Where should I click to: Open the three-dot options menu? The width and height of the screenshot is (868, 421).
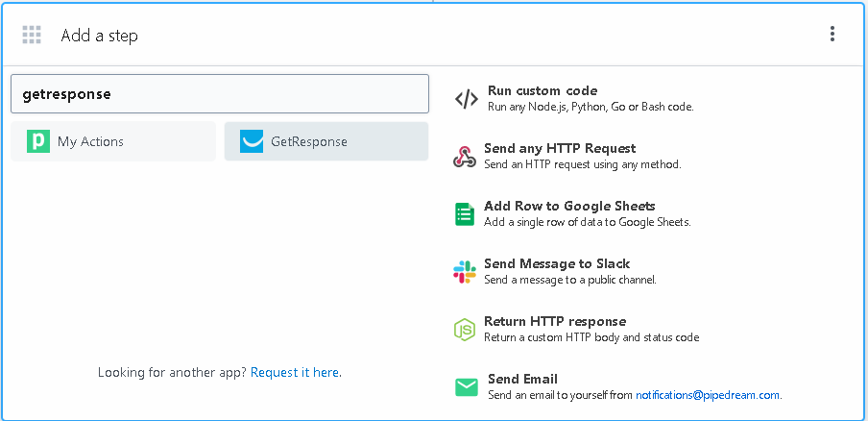pyautogui.click(x=832, y=35)
